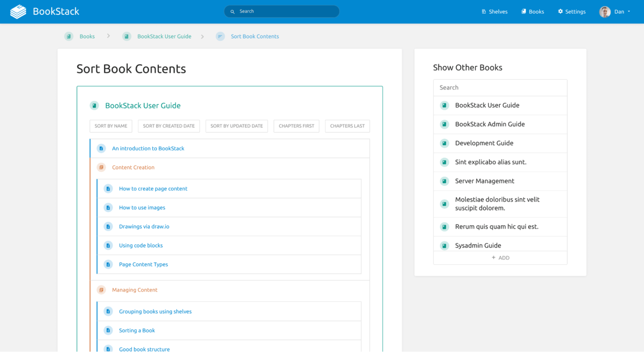The image size is (644, 352).
Task: Sort the book contents by name
Action: [x=111, y=126]
